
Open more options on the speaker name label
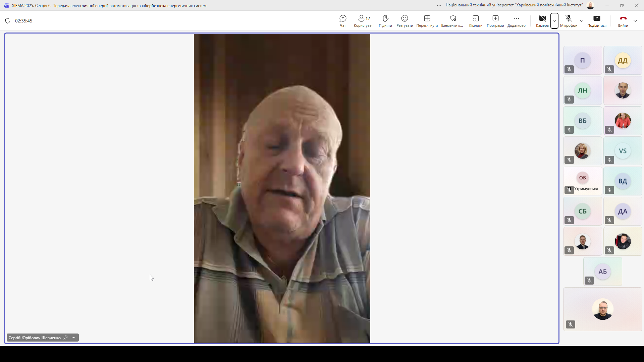(x=74, y=338)
